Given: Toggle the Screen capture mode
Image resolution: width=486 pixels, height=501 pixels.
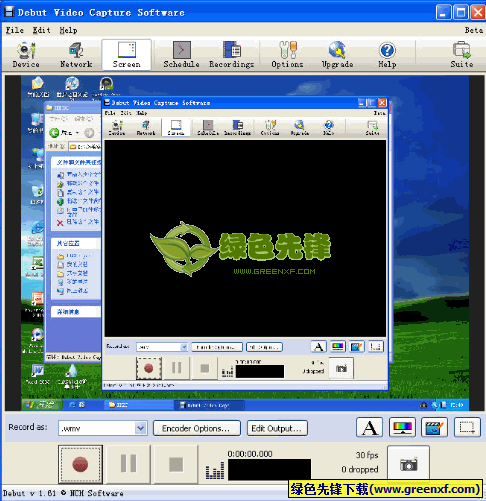Looking at the screenshot, I should (x=127, y=55).
